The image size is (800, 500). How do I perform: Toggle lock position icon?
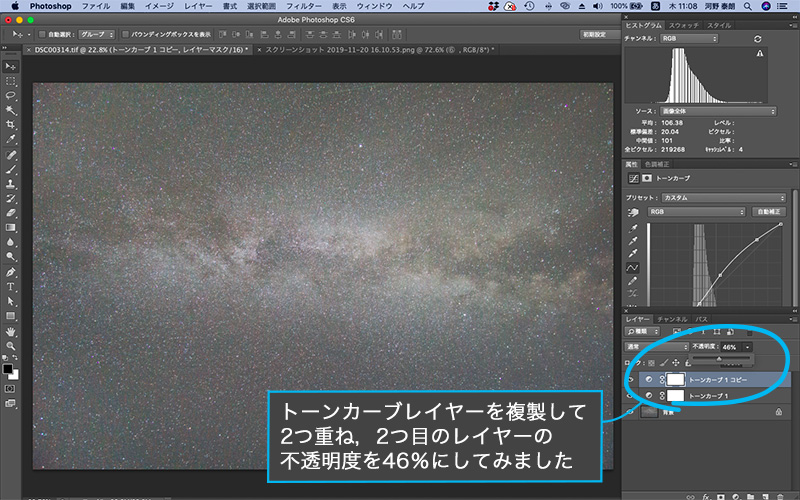click(x=676, y=363)
